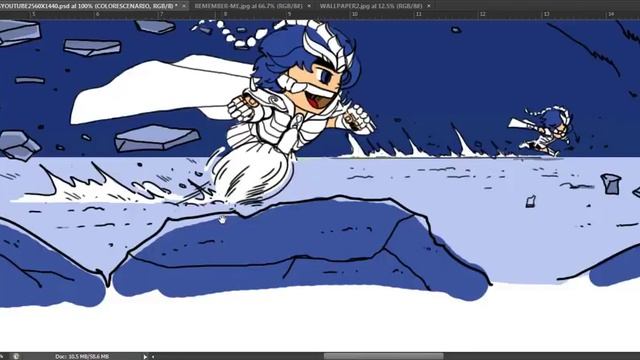Screen dimensions: 640x360
Task: Click the left scroll arrow of horizontal scrollbar
Action: 153,356
